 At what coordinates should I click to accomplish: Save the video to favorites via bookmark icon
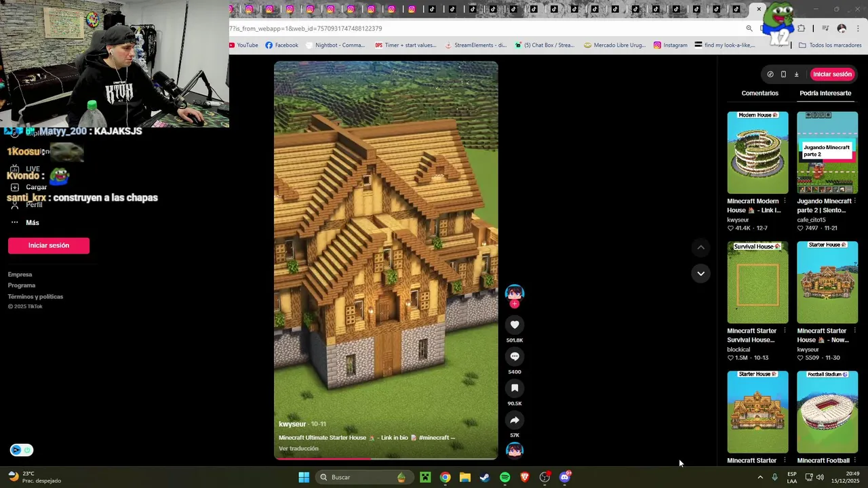pyautogui.click(x=515, y=388)
